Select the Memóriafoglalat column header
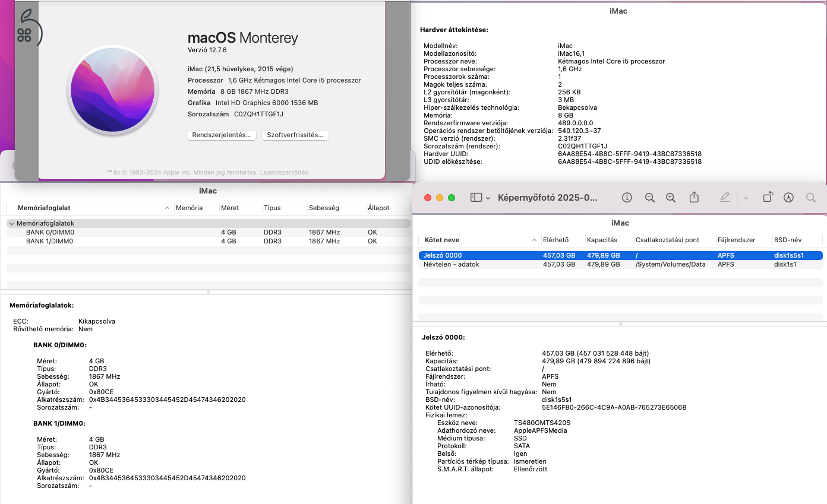The image size is (827, 504). [45, 208]
